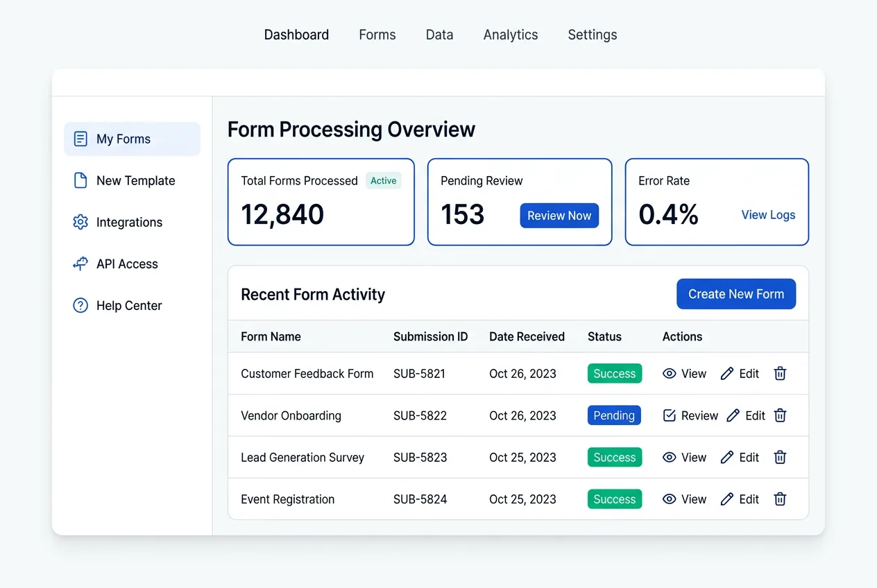Open New Template from the sidebar
The height and width of the screenshot is (588, 877).
tap(136, 180)
